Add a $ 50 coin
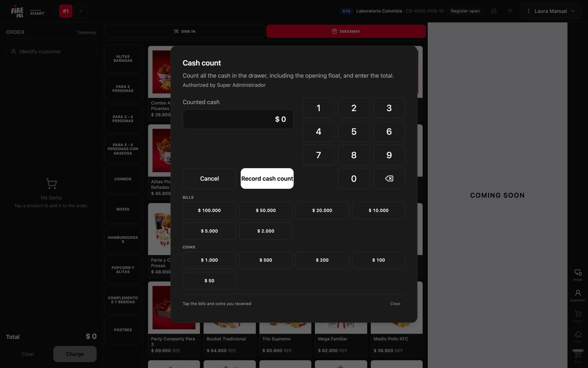 pos(209,281)
